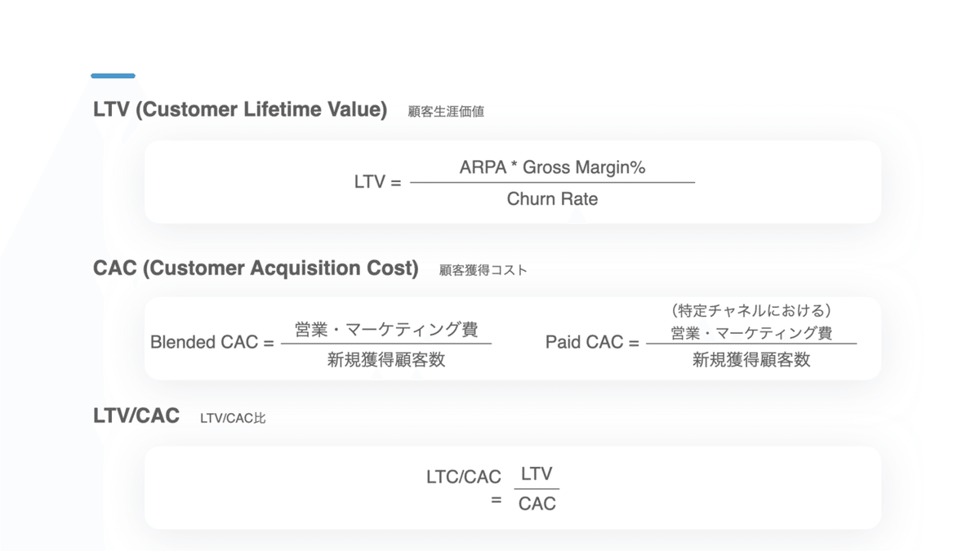The image size is (980, 551).
Task: Click the 'LTV =' formula label
Action: 378,182
